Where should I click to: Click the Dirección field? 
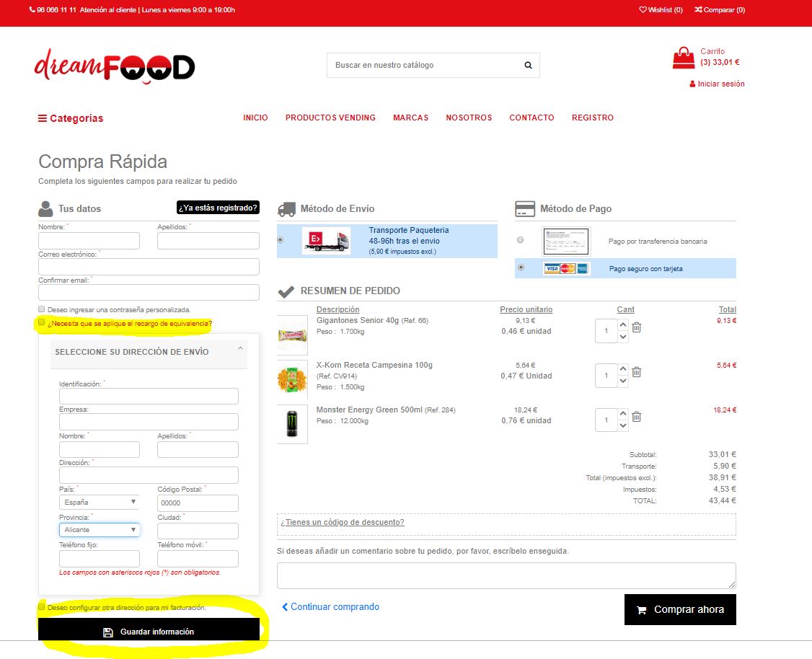pos(149,474)
